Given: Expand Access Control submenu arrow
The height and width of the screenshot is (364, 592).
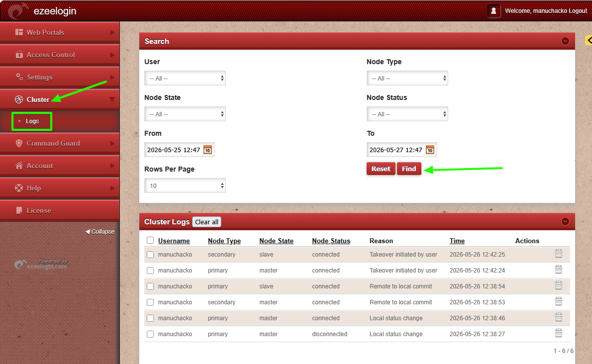Looking at the screenshot, I should 112,55.
